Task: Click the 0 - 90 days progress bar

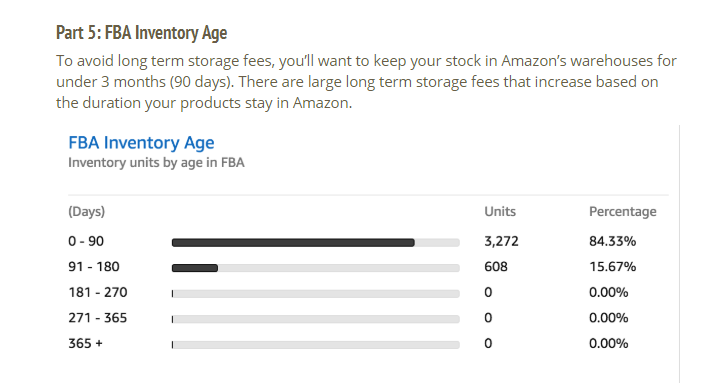Action: (x=316, y=243)
